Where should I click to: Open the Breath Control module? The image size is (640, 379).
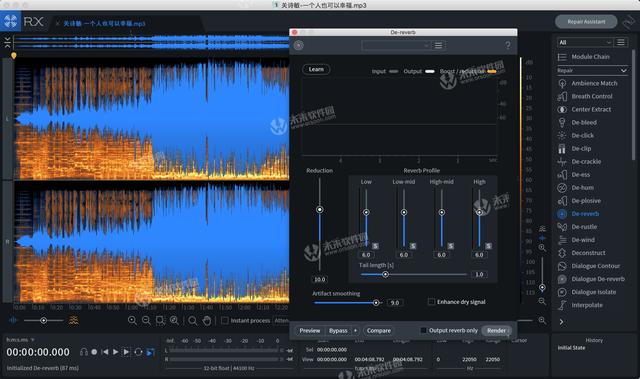tap(585, 96)
